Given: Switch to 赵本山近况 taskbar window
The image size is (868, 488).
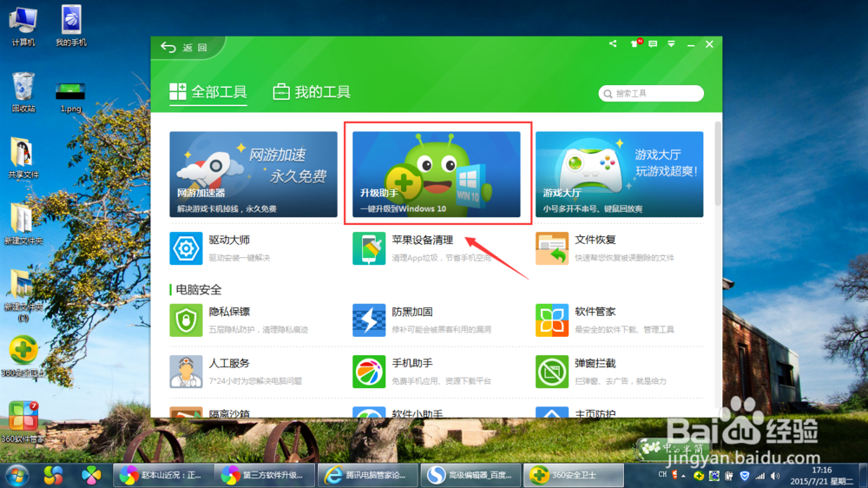Looking at the screenshot, I should click(162, 475).
